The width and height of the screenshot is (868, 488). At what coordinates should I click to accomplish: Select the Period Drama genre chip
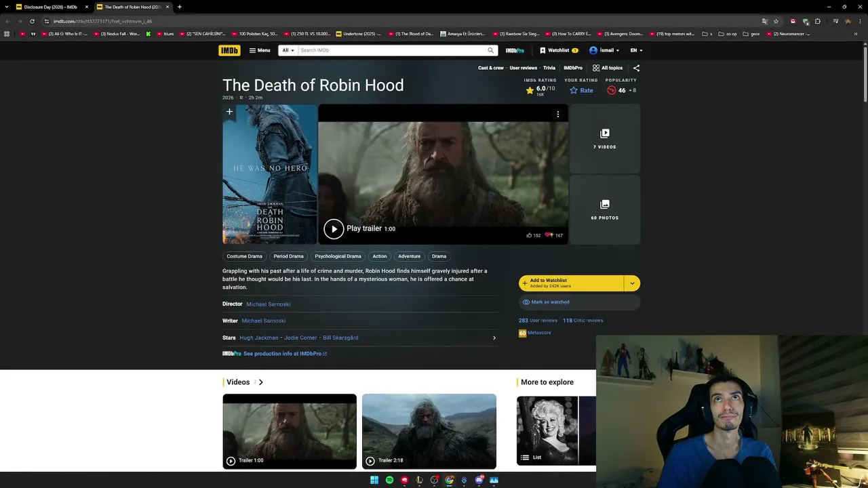click(288, 256)
